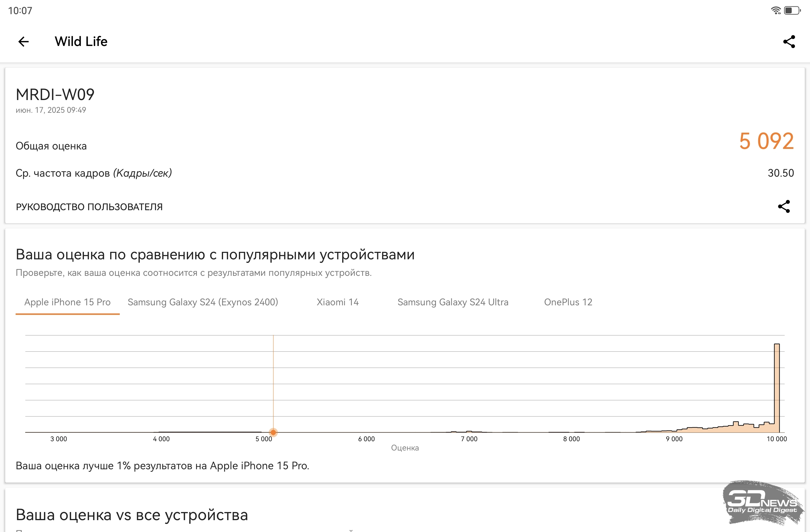This screenshot has height=532, width=810.
Task: Go back with the arrow icon
Action: [23, 42]
